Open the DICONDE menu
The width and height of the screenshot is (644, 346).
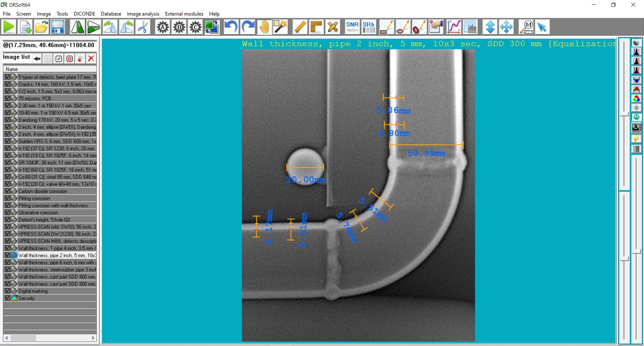pos(85,14)
